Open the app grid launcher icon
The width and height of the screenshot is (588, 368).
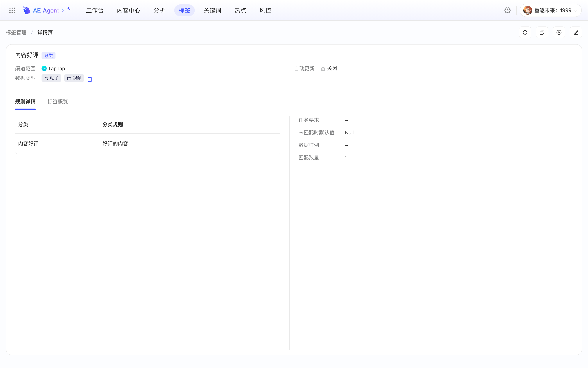[12, 10]
